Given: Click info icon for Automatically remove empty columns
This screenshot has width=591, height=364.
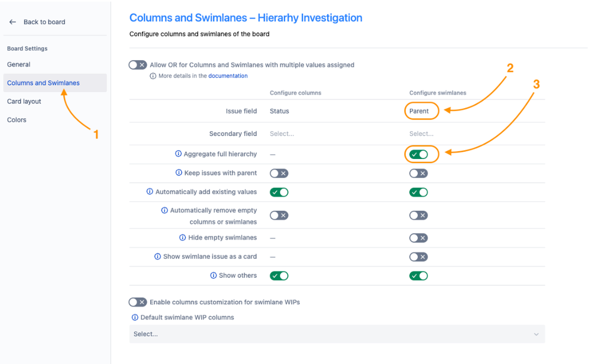Looking at the screenshot, I should point(164,210).
